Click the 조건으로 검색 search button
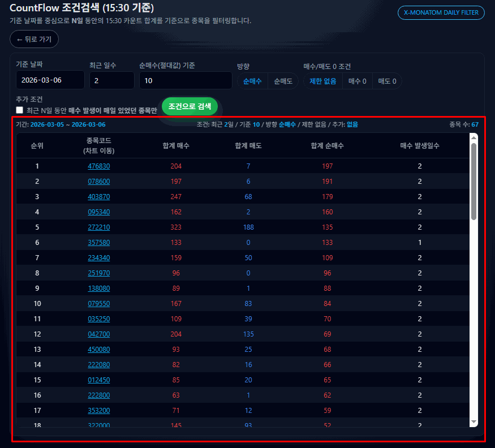 (x=190, y=106)
